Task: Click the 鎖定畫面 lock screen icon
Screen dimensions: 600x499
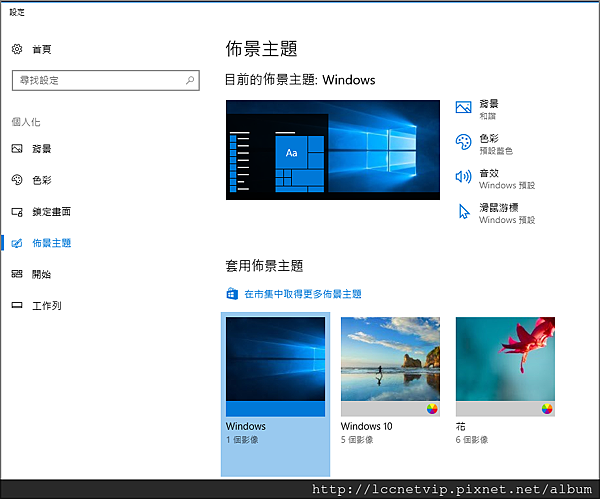Action: coord(17,212)
